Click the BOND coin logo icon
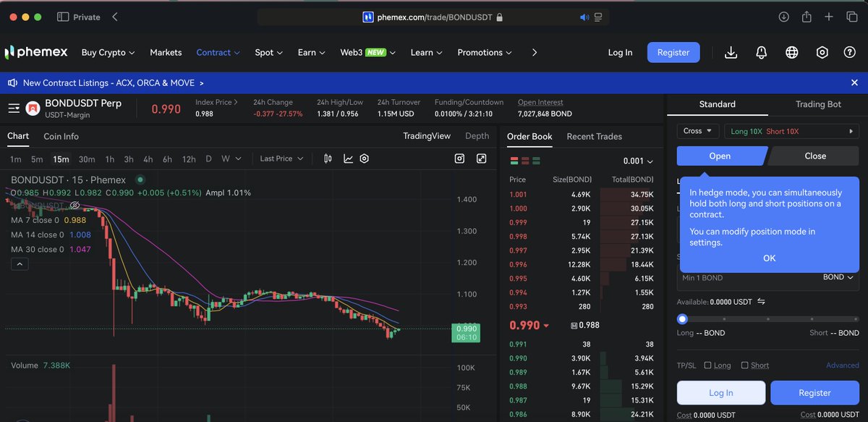 pos(33,109)
